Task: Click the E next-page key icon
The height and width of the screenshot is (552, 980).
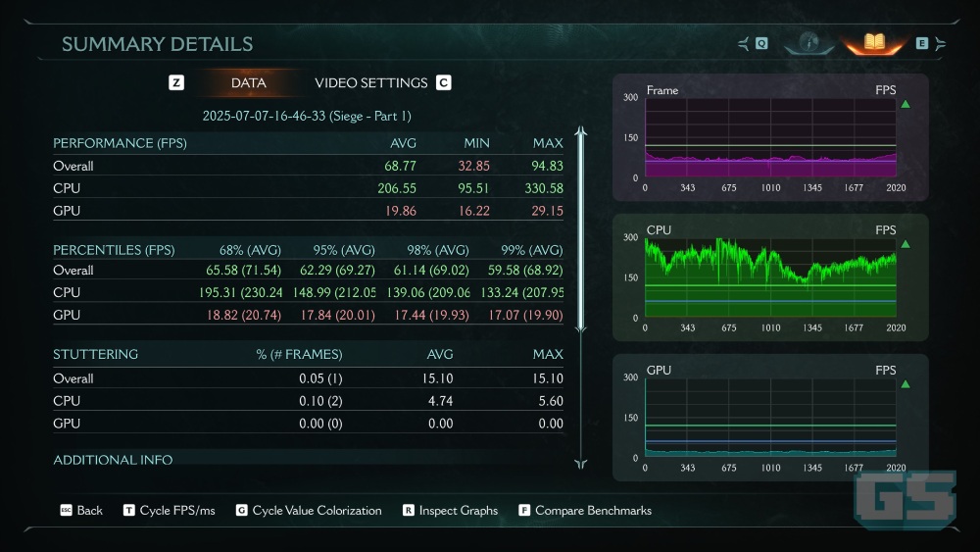Action: (922, 43)
